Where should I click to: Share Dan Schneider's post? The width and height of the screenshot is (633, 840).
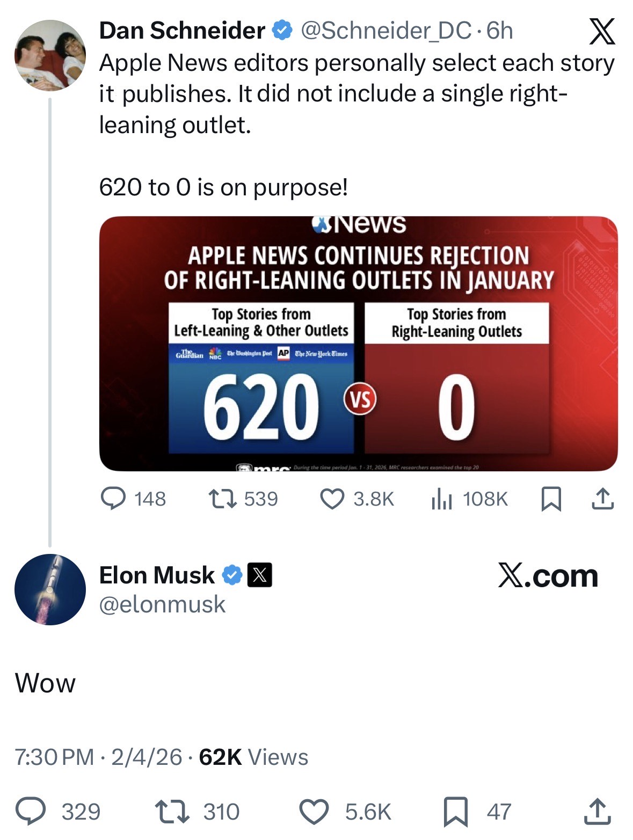click(x=602, y=499)
